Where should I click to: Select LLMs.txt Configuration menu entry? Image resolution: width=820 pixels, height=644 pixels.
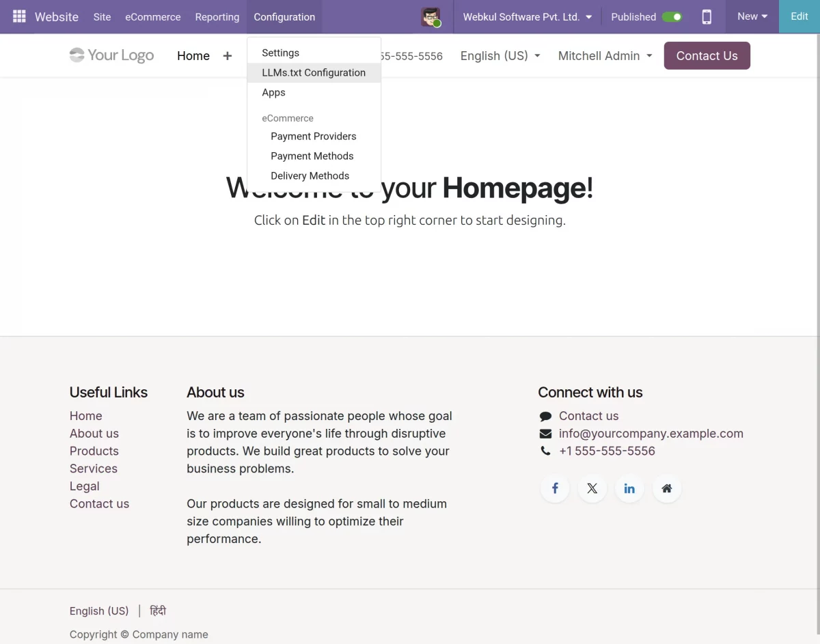tap(314, 72)
